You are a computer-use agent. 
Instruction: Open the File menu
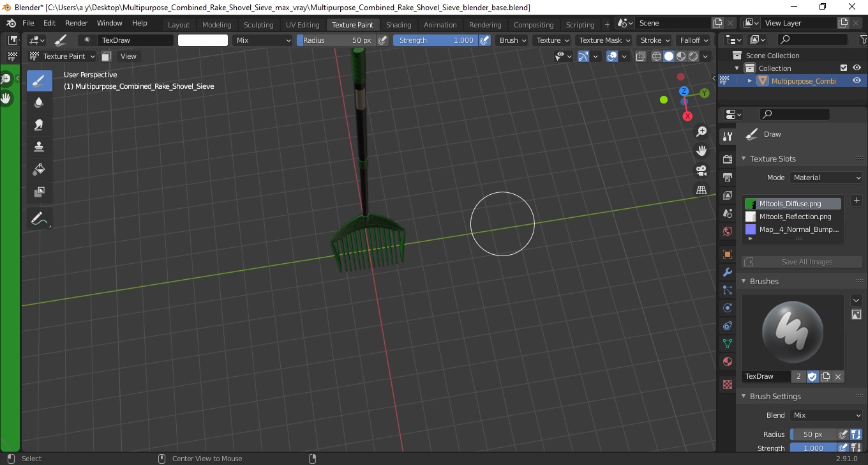click(x=28, y=23)
